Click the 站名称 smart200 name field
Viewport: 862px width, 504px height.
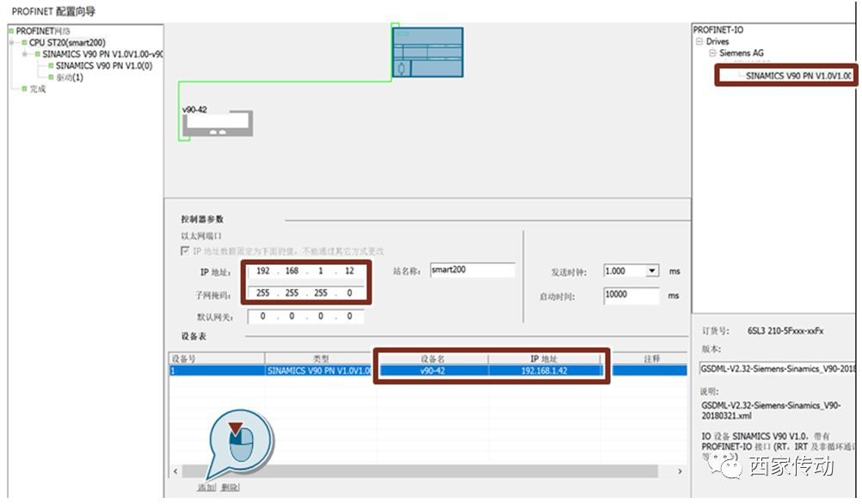pyautogui.click(x=472, y=270)
